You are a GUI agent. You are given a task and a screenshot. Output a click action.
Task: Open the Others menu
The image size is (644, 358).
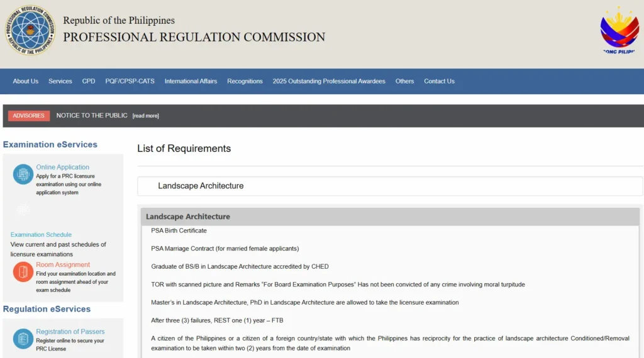404,81
